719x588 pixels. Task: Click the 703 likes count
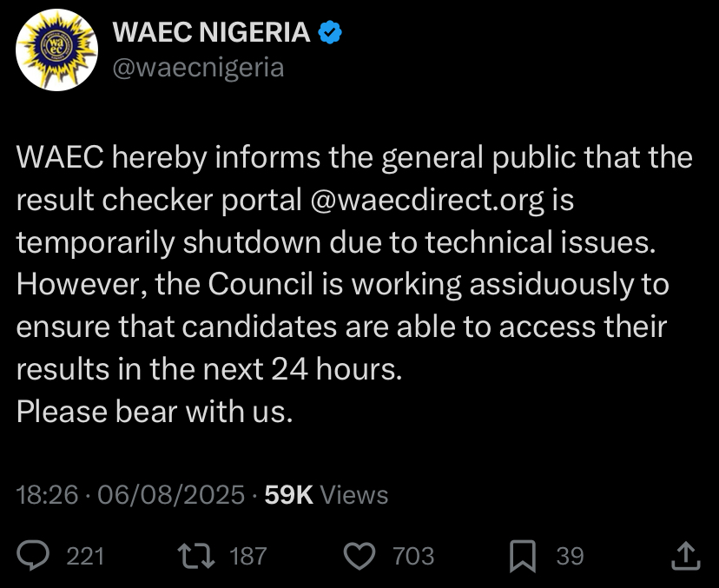coord(413,556)
